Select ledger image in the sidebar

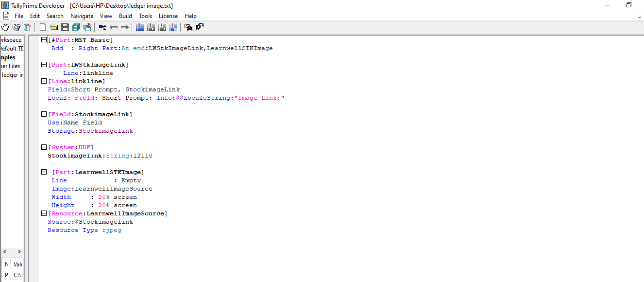[x=12, y=75]
